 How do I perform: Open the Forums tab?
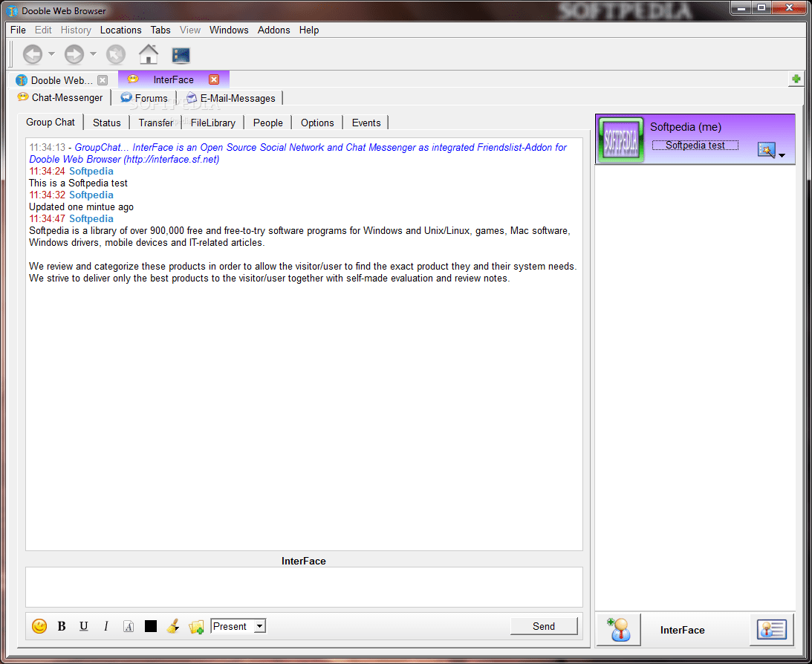pos(144,98)
